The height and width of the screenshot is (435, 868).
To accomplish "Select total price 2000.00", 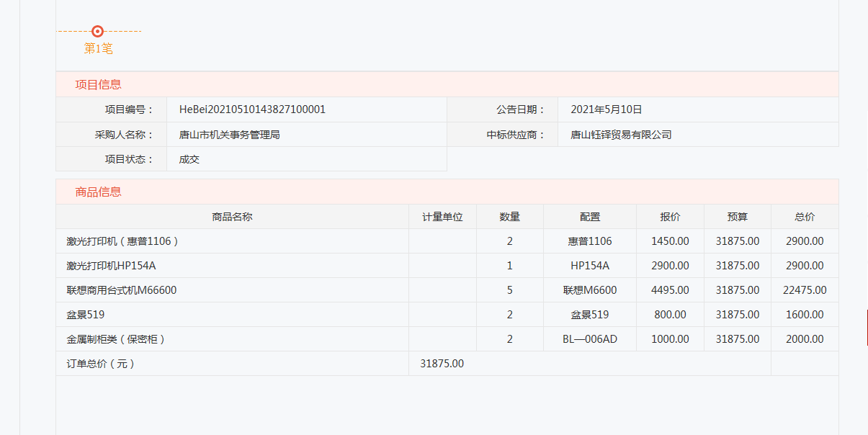I will pos(805,339).
